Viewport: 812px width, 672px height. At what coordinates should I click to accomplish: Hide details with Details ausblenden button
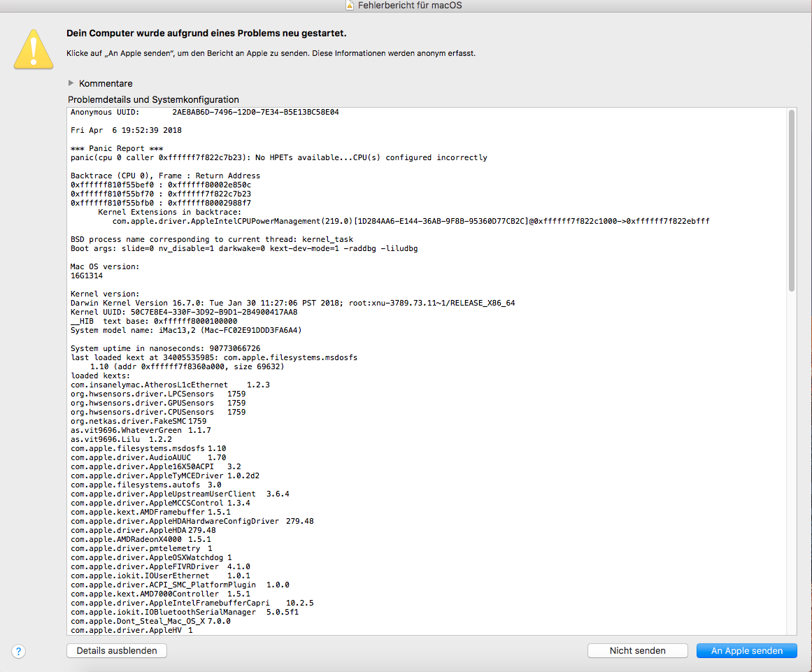click(117, 650)
